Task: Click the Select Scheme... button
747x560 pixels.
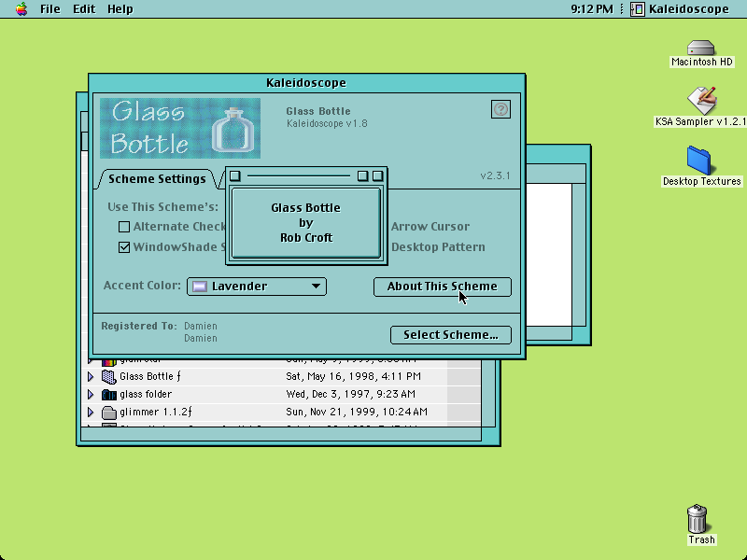Action: click(451, 335)
